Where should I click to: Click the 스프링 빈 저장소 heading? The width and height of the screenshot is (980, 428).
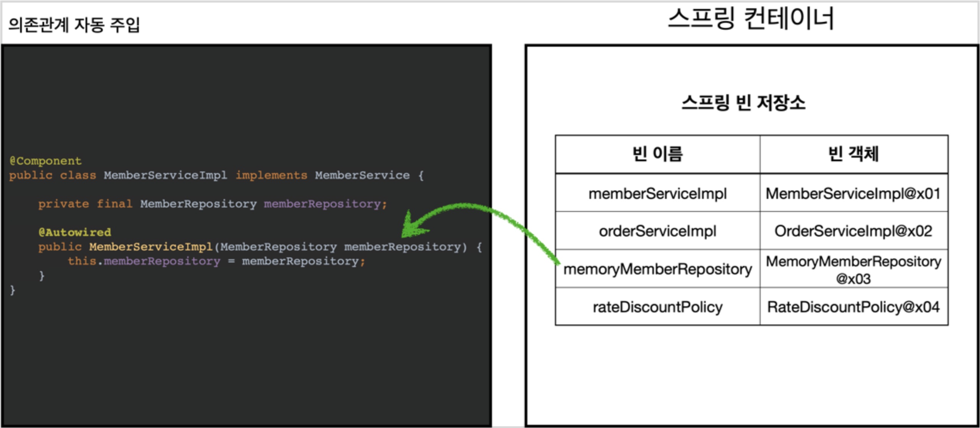(x=743, y=103)
